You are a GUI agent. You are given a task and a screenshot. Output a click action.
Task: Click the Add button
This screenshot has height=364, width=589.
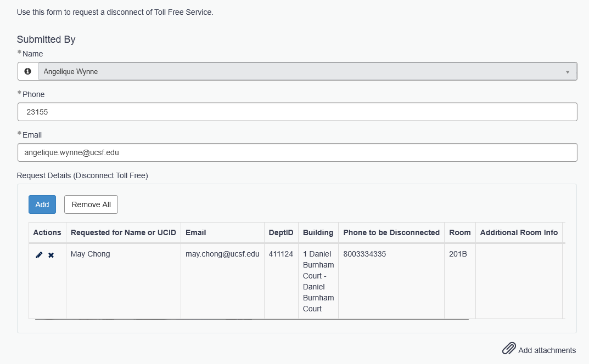point(42,204)
